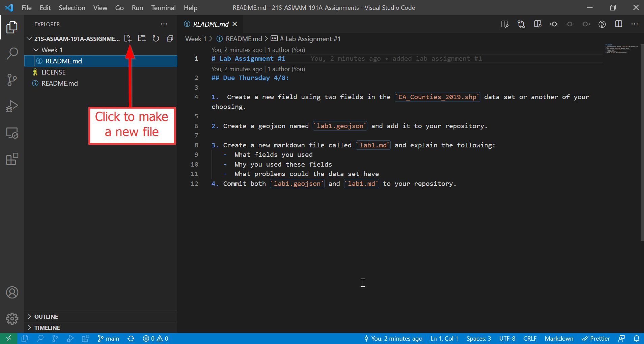Open the Search view in activity bar
Screen dimensions: 644x344
12,53
